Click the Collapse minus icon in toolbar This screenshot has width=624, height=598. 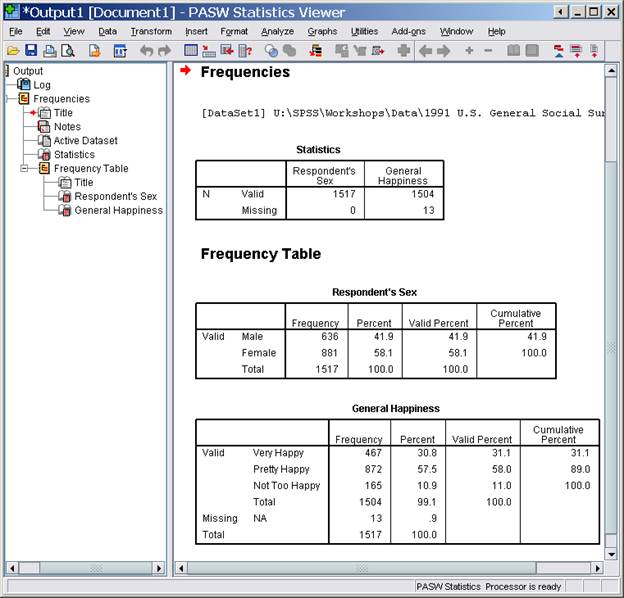488,50
